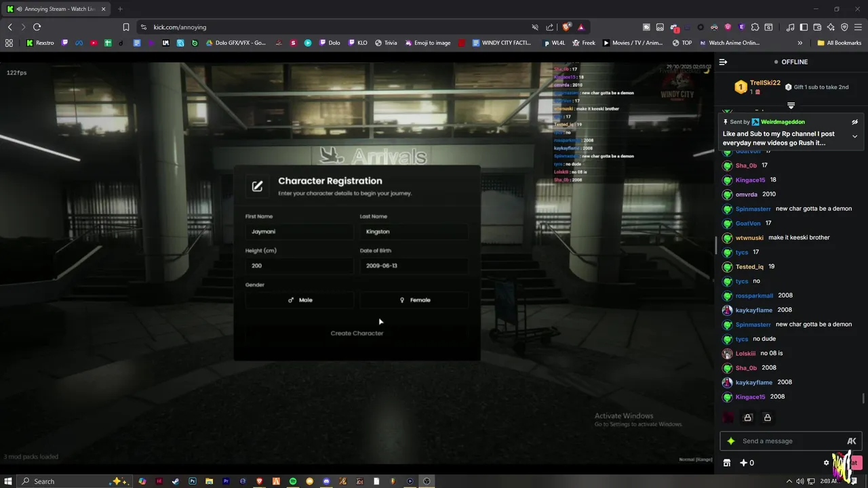This screenshot has width=868, height=488.
Task: Open the Restro bookmark
Action: (x=40, y=43)
